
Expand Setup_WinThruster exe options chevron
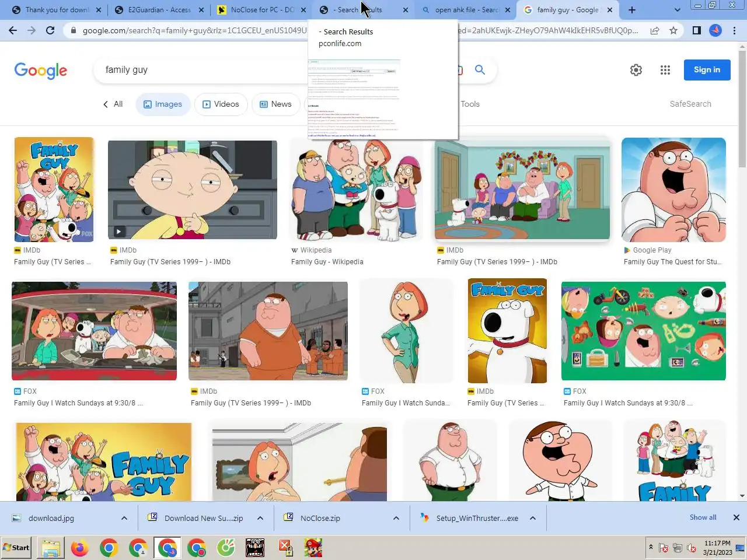click(533, 518)
